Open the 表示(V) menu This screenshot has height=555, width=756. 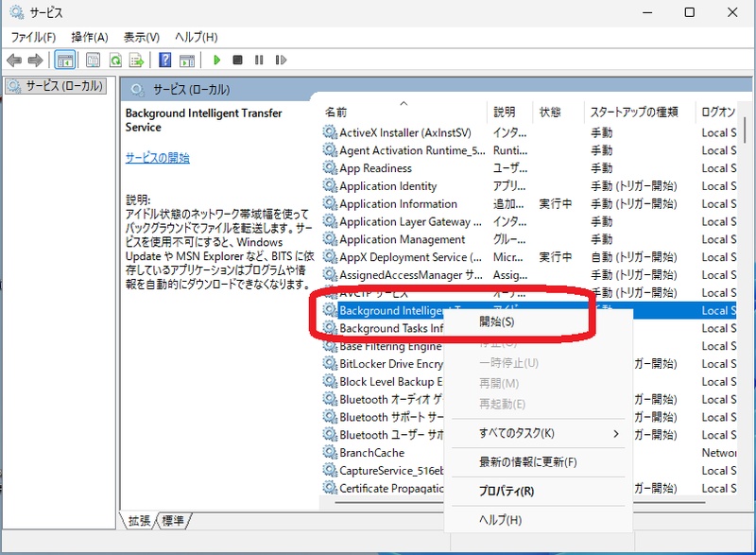[141, 37]
